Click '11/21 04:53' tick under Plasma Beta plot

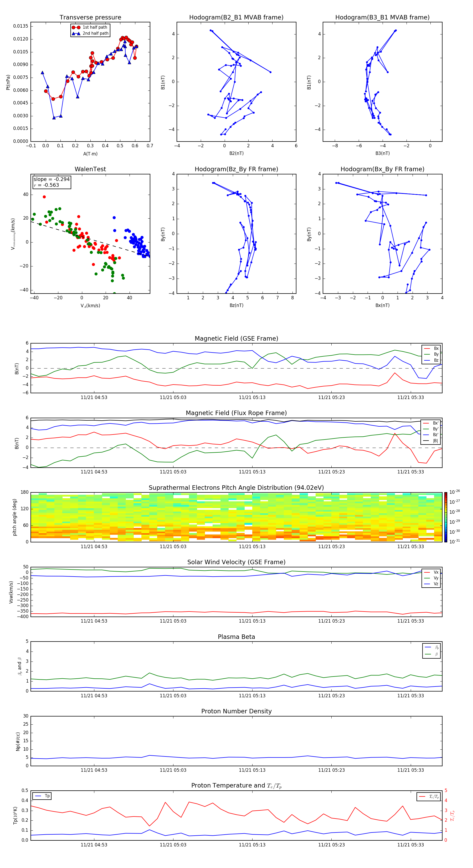click(94, 696)
